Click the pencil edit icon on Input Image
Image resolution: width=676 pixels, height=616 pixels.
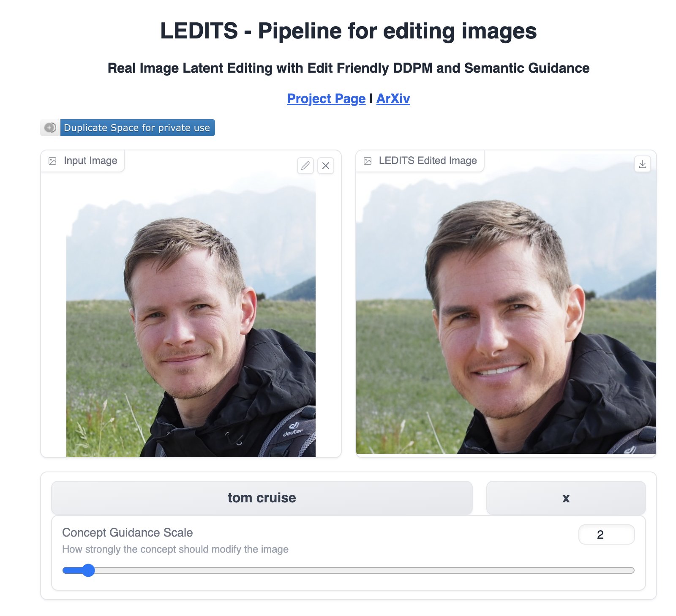[x=305, y=166]
